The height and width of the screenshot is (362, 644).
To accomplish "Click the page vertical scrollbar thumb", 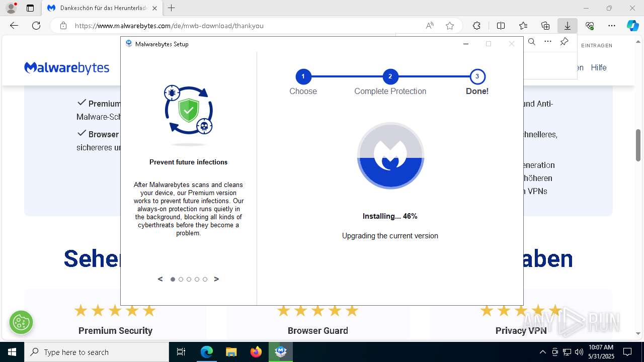I will 638,145.
